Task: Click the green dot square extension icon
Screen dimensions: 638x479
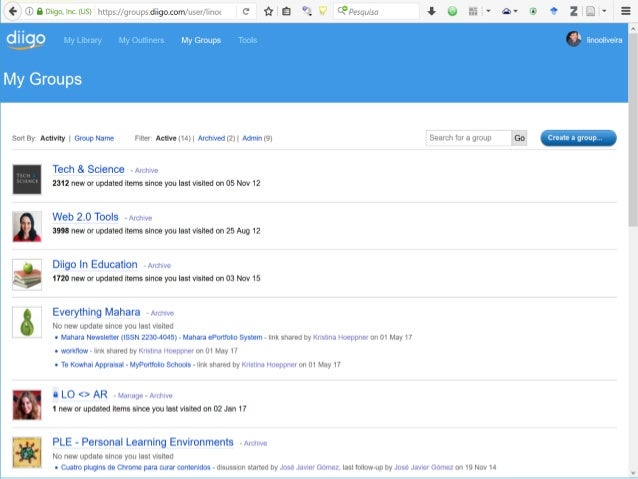Action: pyautogui.click(x=533, y=11)
